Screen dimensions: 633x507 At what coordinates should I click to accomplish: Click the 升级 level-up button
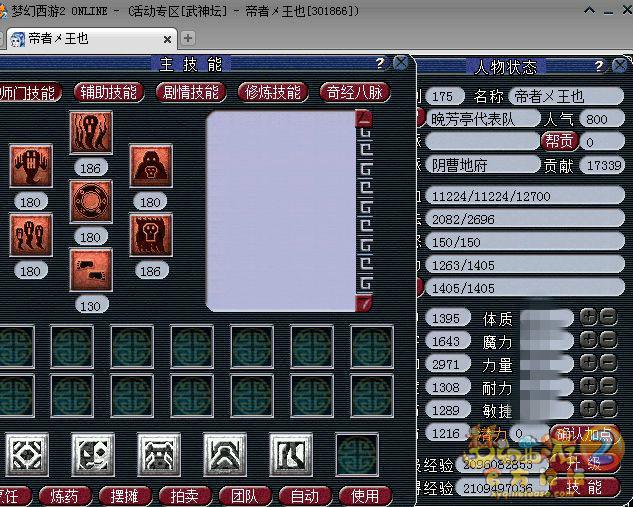(x=585, y=463)
